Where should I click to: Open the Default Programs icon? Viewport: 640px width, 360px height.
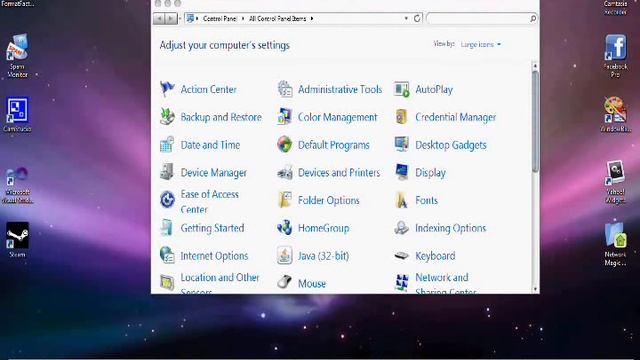click(285, 144)
